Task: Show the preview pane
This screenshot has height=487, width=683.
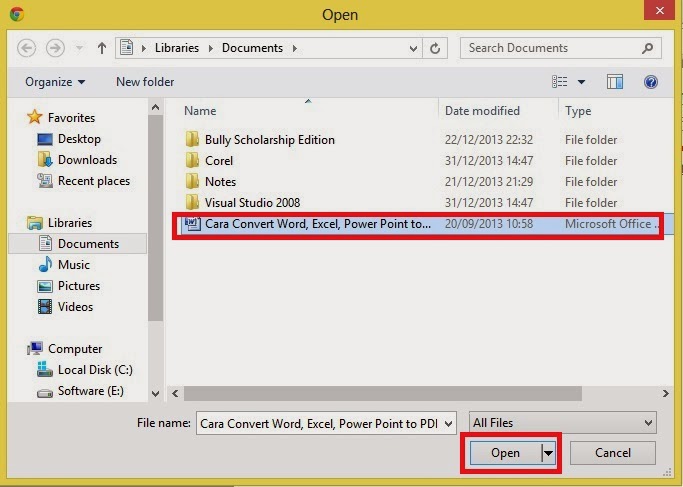Action: [x=615, y=82]
